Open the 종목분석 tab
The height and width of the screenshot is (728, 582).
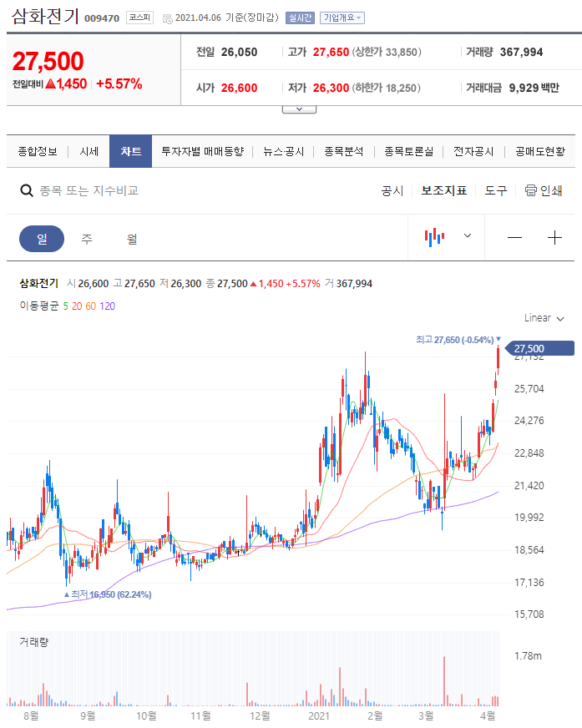344,151
